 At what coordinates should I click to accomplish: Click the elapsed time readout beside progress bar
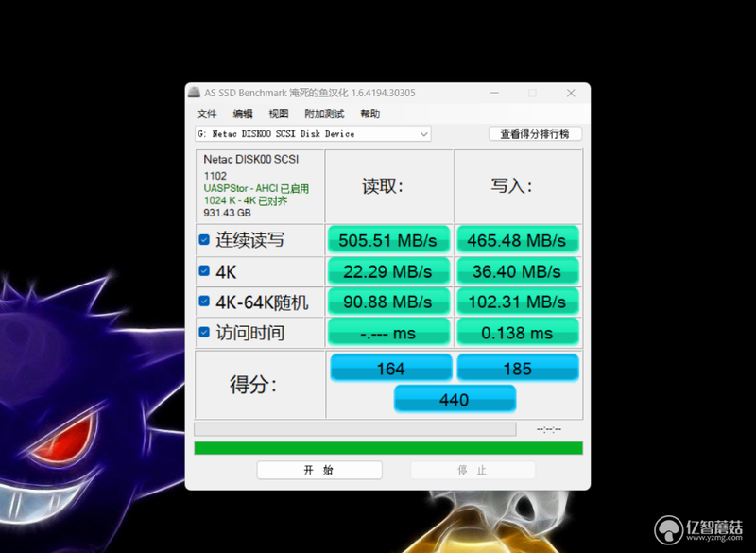549,429
